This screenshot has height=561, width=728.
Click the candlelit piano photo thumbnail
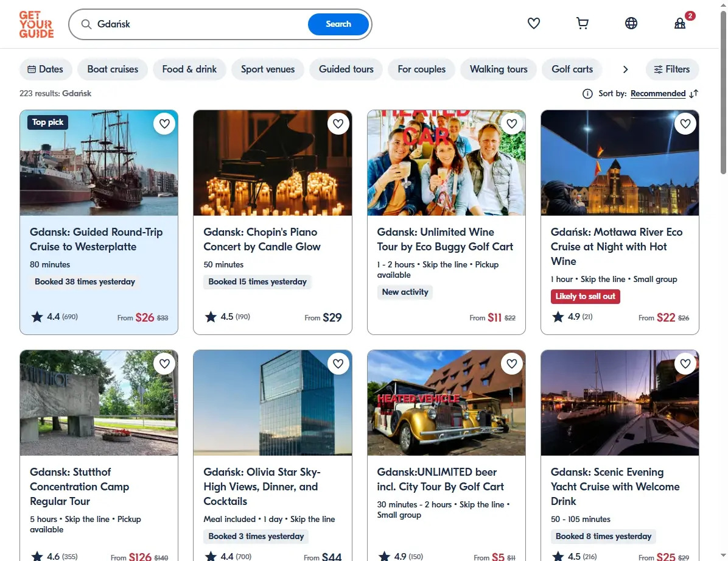tap(273, 163)
